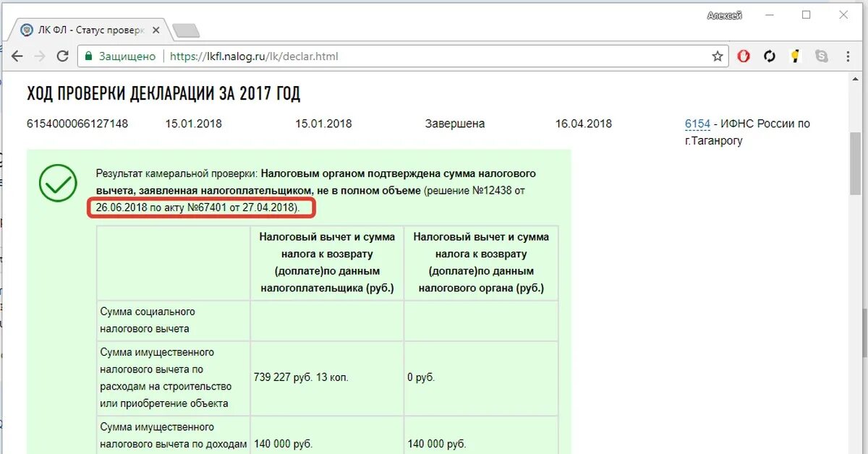Click the circular sync extension icon
The width and height of the screenshot is (868, 454).
click(x=770, y=56)
